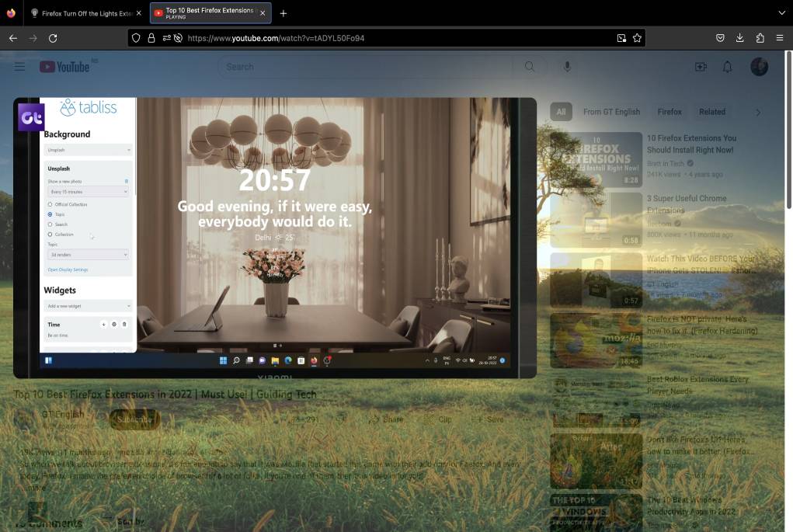793x532 pixels.
Task: Click the Clip button under the video
Action: (x=439, y=419)
